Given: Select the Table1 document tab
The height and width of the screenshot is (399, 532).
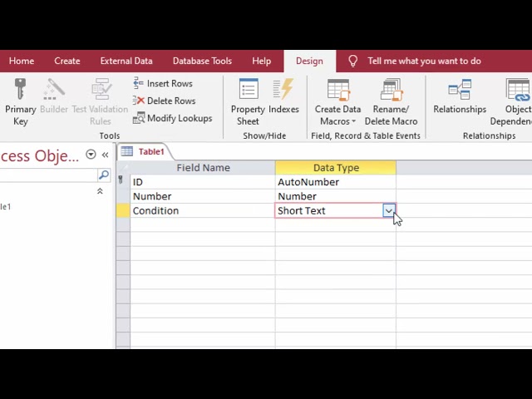Looking at the screenshot, I should coord(145,151).
